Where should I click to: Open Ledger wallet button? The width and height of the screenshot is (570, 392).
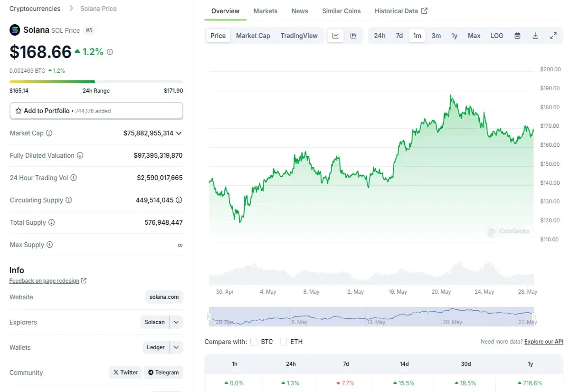tap(156, 347)
